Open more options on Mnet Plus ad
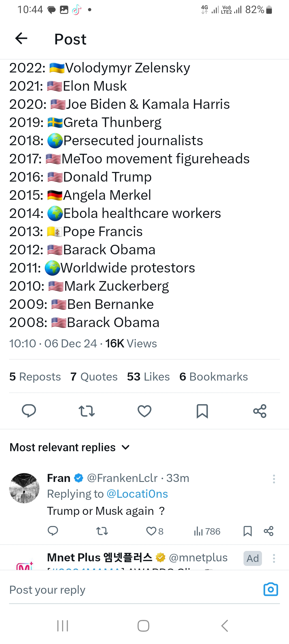The height and width of the screenshot is (644, 289). pos(274,558)
